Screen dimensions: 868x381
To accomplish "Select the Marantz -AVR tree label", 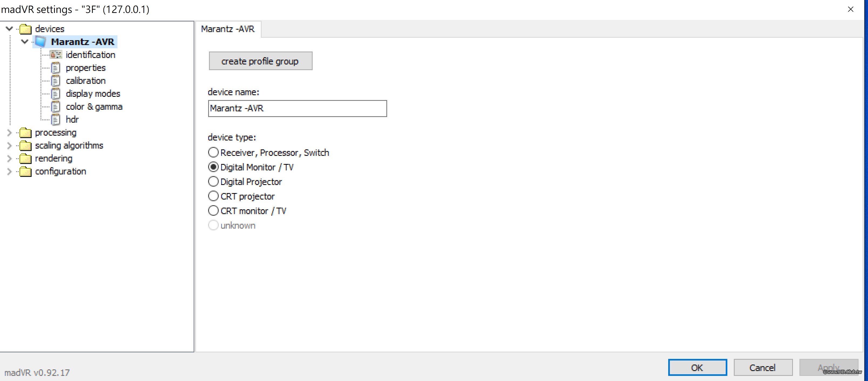I will click(x=83, y=42).
